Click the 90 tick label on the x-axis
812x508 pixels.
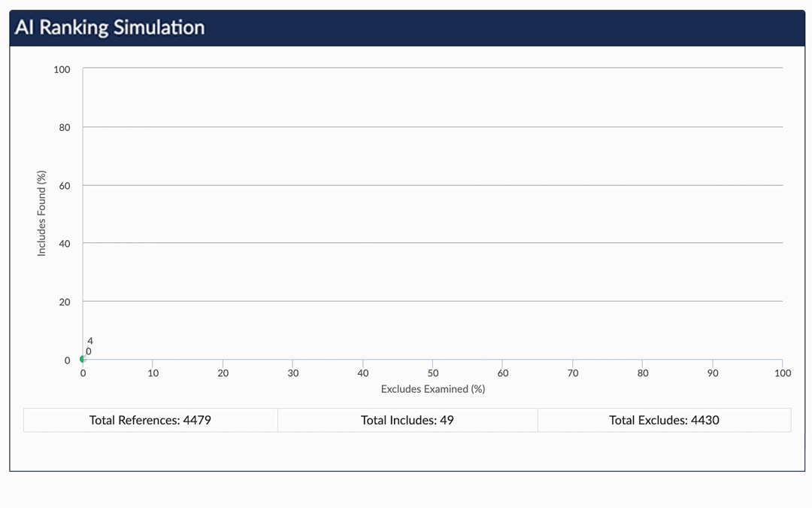click(x=713, y=373)
